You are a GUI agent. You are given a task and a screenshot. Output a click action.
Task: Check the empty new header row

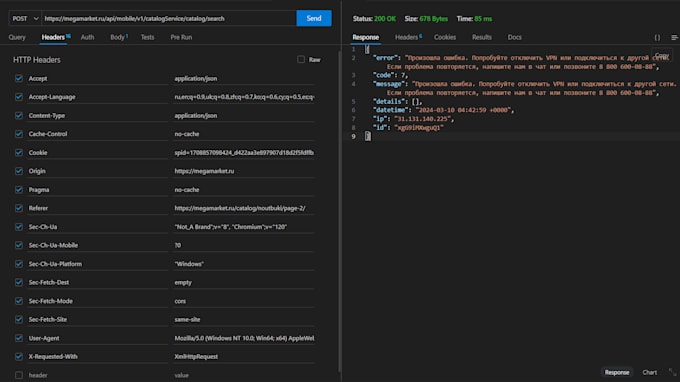click(19, 375)
